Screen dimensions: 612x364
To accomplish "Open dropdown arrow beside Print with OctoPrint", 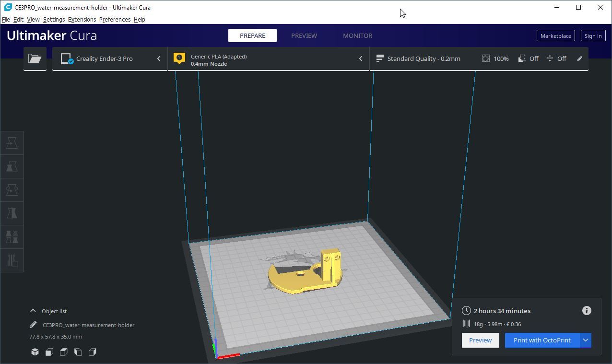I will coord(586,341).
